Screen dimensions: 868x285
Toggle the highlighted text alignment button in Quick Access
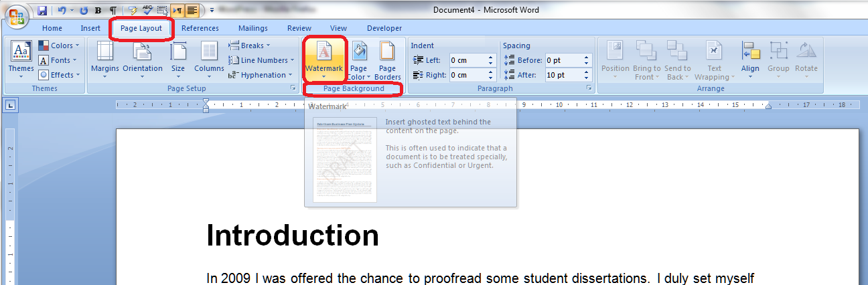[192, 11]
